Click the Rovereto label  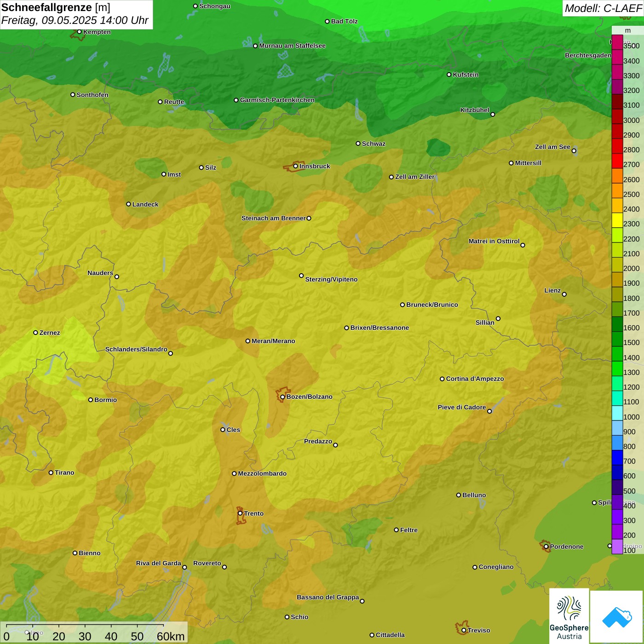[x=207, y=563]
